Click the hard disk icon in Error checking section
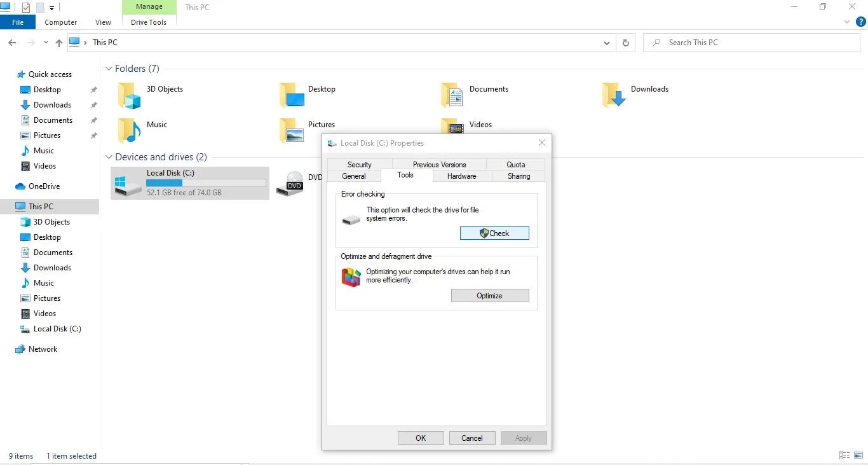Screen dimensions: 868x465 [351, 219]
